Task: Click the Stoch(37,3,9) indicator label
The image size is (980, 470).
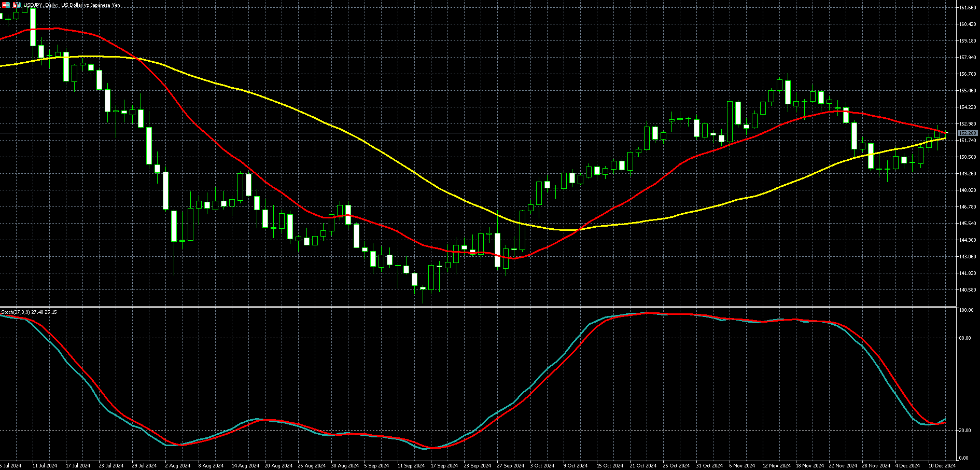Action: 29,312
